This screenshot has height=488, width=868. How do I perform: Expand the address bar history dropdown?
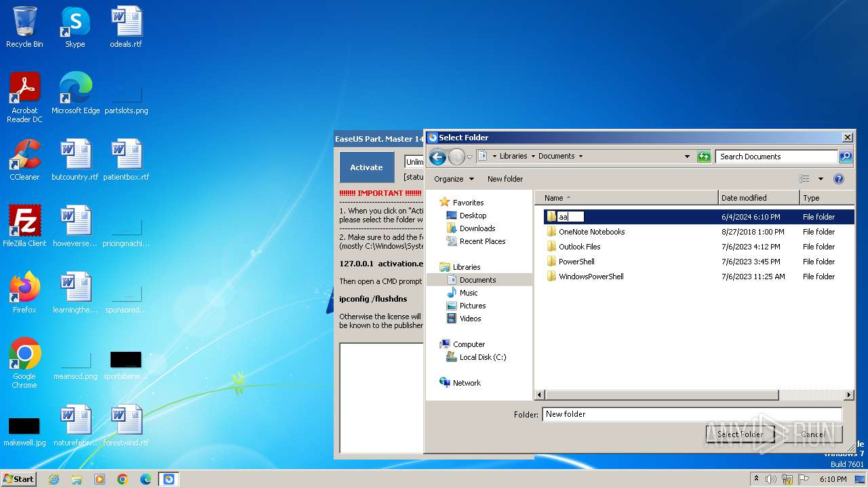(688, 157)
